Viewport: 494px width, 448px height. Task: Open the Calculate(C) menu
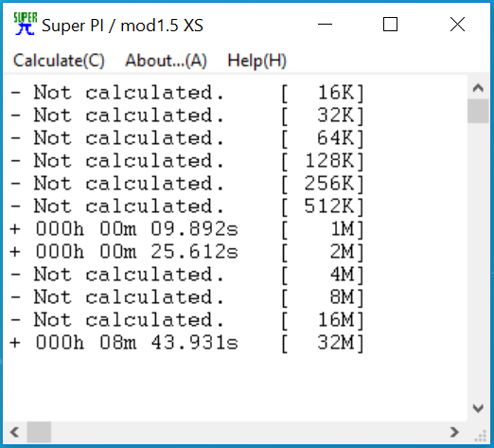tap(59, 61)
